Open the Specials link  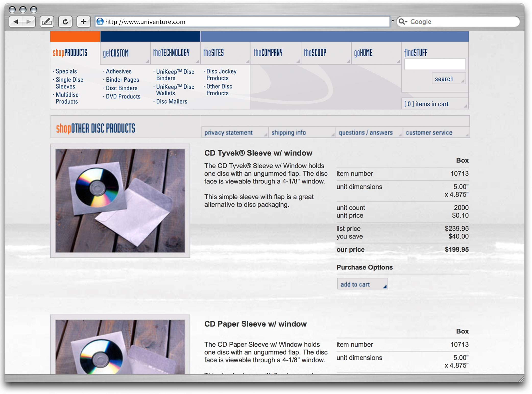pos(66,71)
